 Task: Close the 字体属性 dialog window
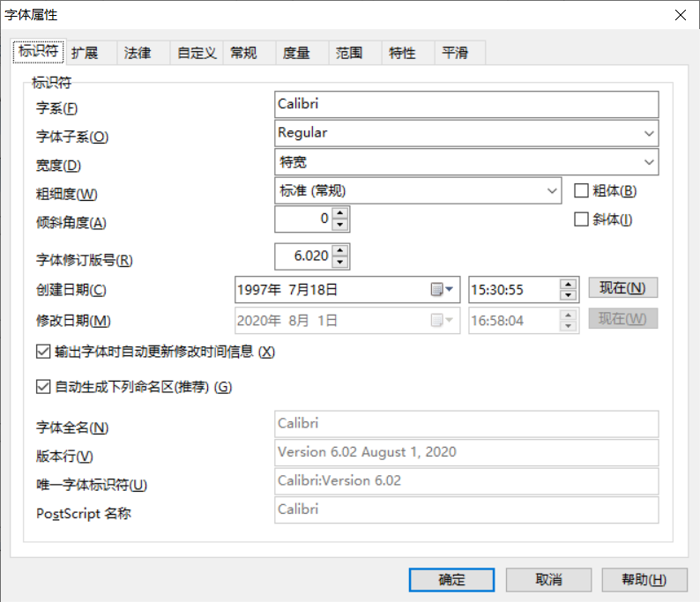pyautogui.click(x=681, y=15)
